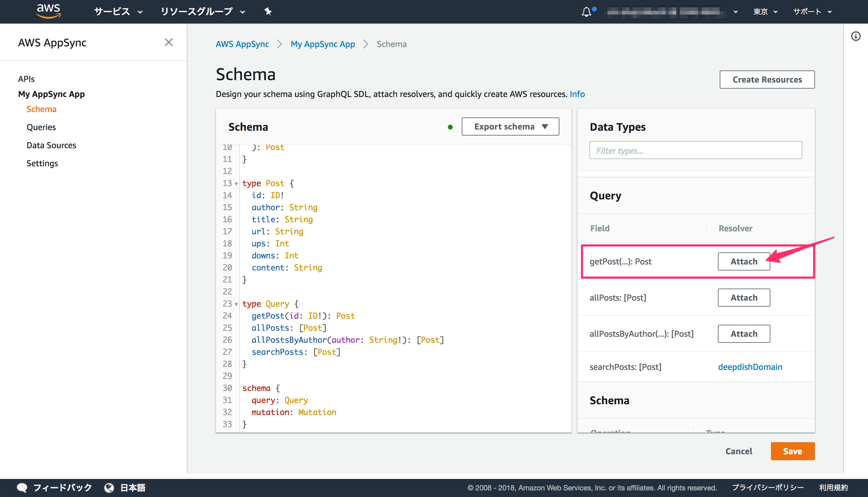Image resolution: width=868 pixels, height=497 pixels.
Task: Select APIs in the sidebar
Action: [x=26, y=79]
